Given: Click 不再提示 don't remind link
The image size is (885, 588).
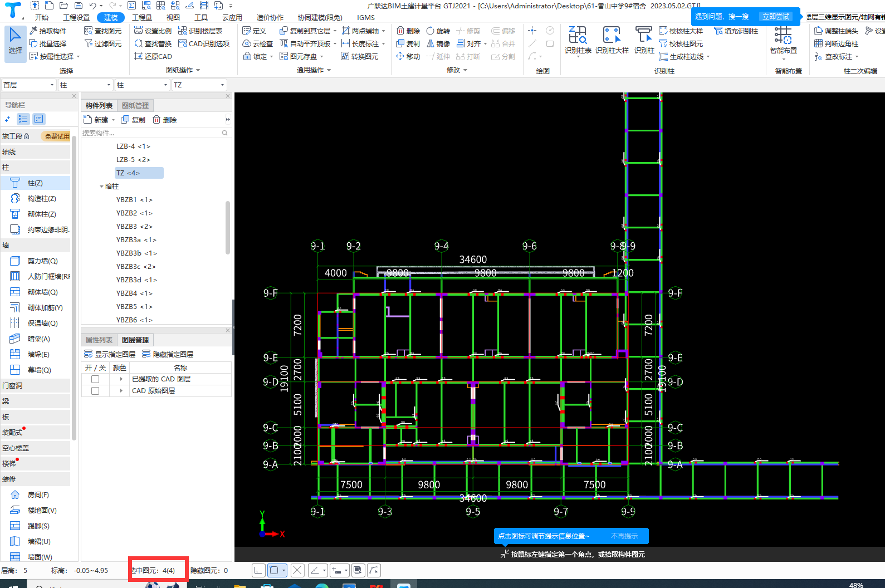Looking at the screenshot, I should [624, 536].
